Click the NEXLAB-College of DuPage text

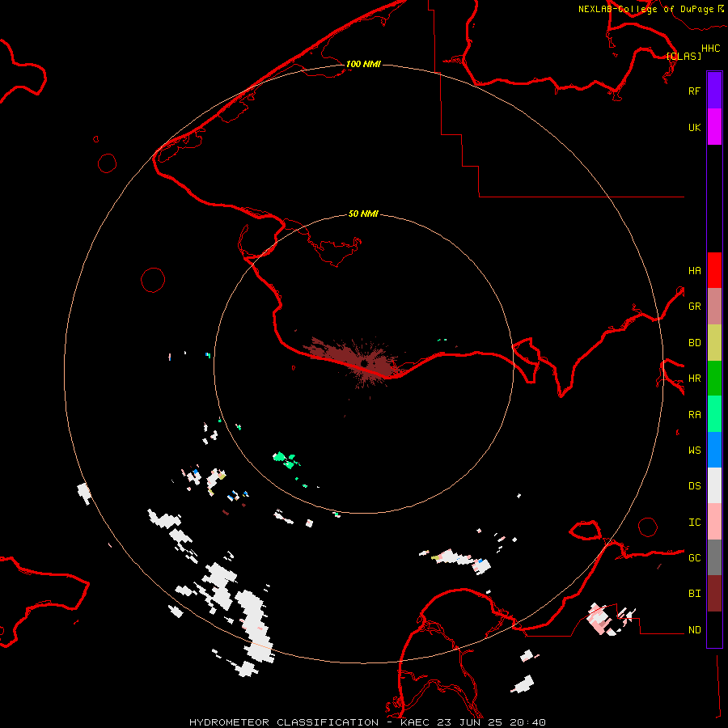point(645,9)
